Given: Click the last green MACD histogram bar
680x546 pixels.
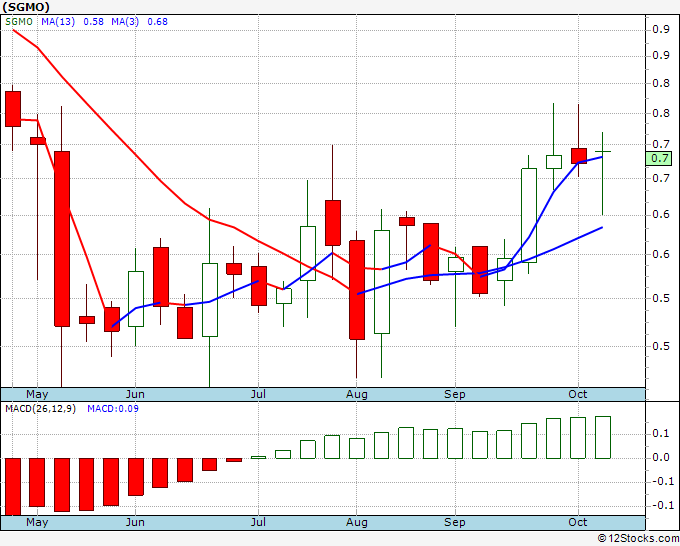Looking at the screenshot, I should [x=603, y=437].
